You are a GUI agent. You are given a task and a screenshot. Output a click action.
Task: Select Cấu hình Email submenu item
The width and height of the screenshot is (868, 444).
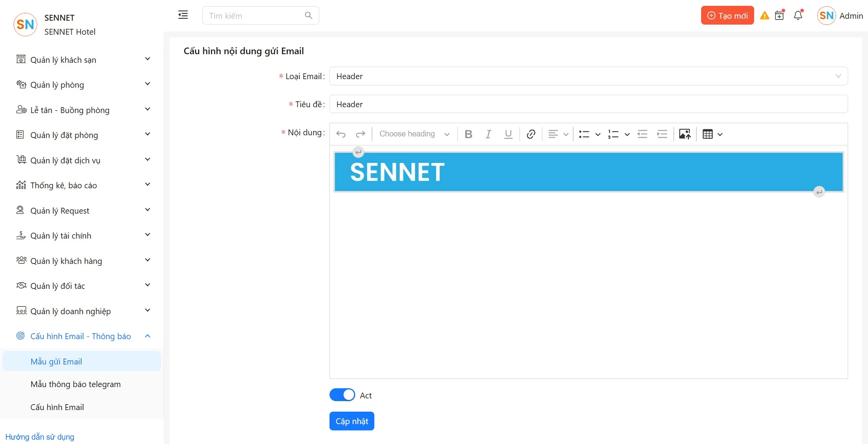coord(57,407)
